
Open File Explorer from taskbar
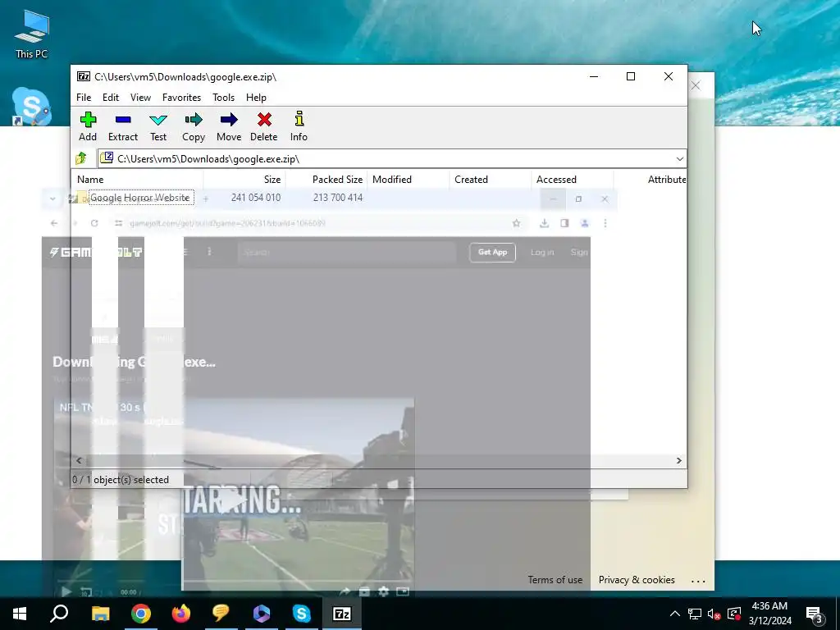100,614
